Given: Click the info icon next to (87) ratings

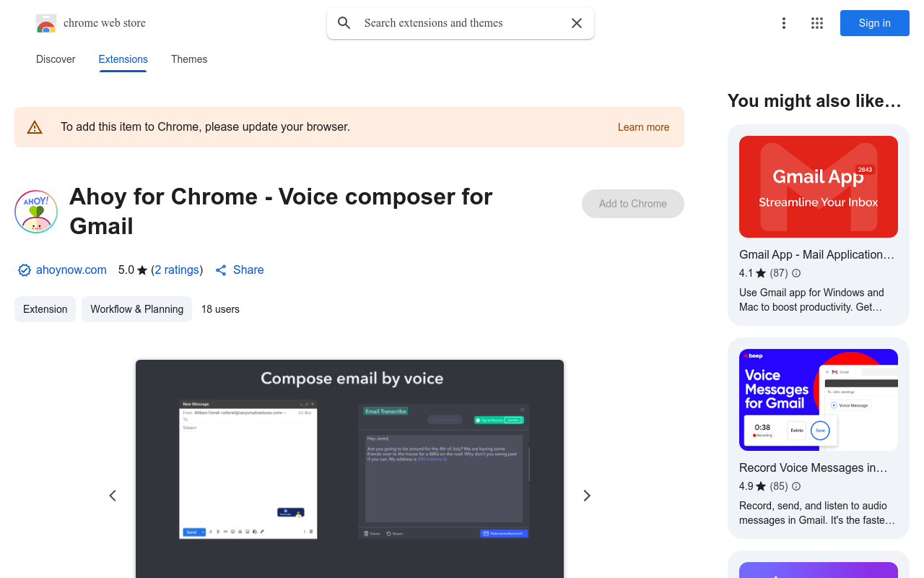Looking at the screenshot, I should 796,273.
